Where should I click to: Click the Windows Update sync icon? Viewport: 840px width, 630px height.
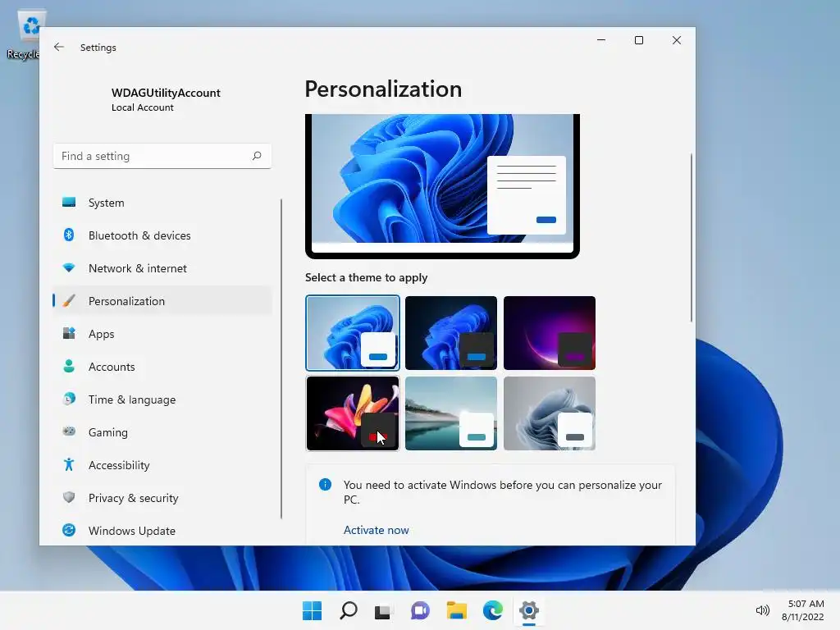click(x=69, y=530)
